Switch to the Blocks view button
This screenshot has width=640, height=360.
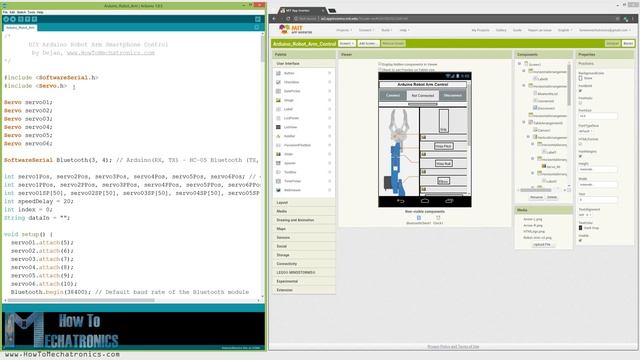[628, 43]
